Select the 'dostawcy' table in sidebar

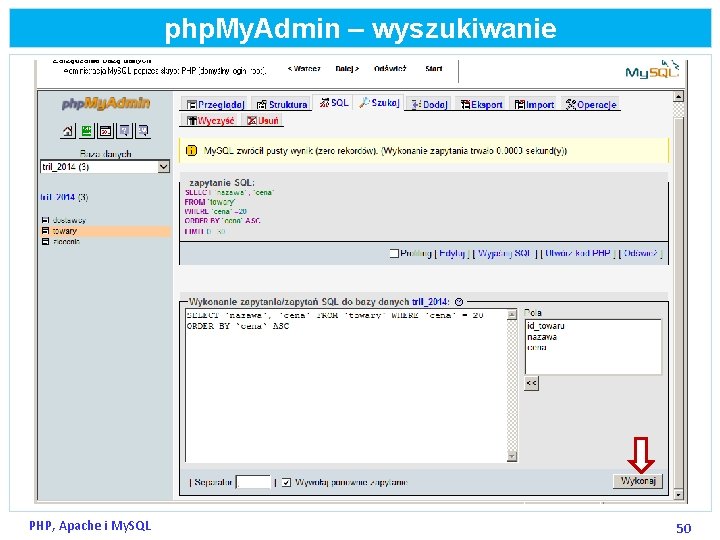pos(69,220)
